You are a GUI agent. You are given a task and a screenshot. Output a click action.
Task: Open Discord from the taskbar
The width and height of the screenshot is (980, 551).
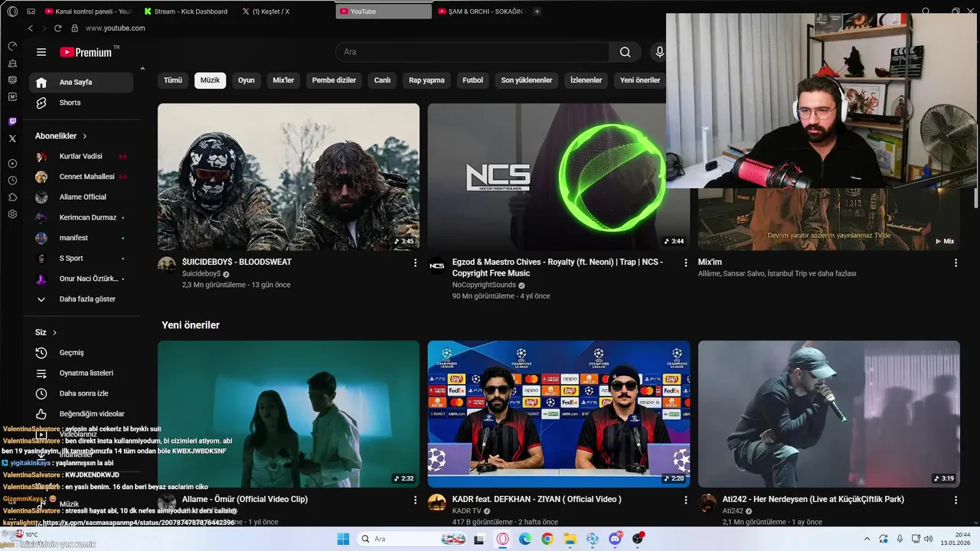(x=615, y=539)
